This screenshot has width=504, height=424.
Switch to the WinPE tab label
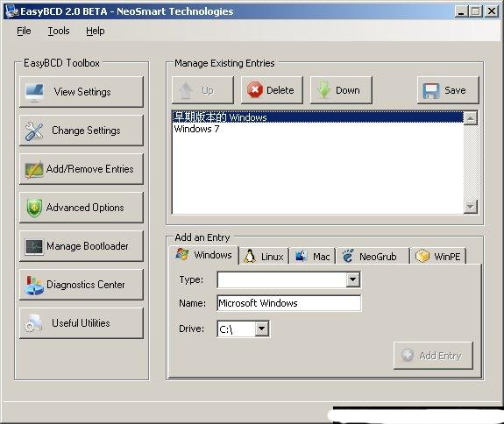point(447,257)
